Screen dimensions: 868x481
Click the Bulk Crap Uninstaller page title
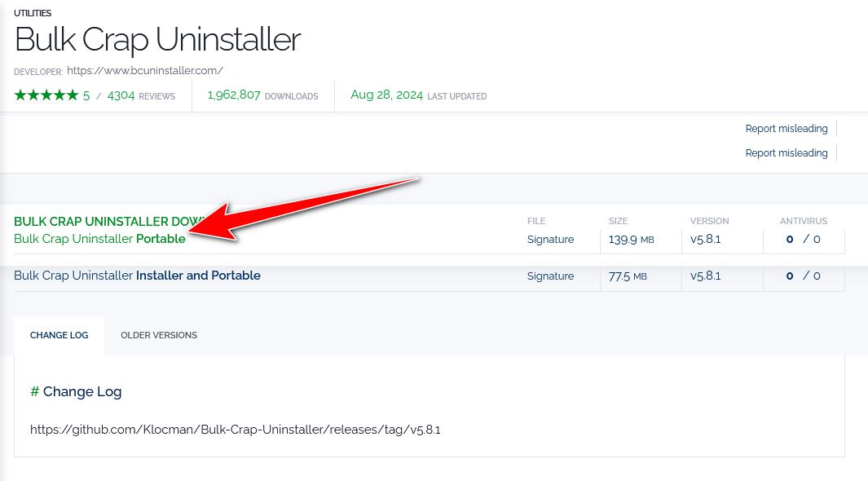click(157, 39)
